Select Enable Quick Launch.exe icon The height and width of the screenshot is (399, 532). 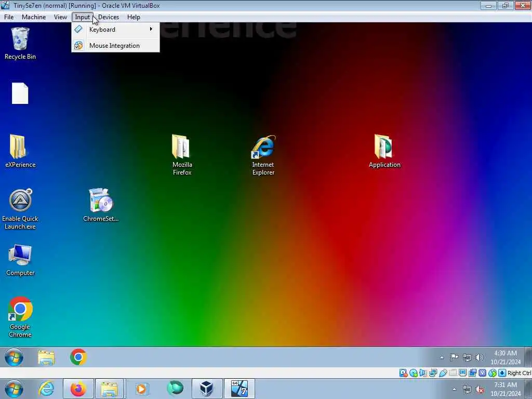click(x=20, y=209)
